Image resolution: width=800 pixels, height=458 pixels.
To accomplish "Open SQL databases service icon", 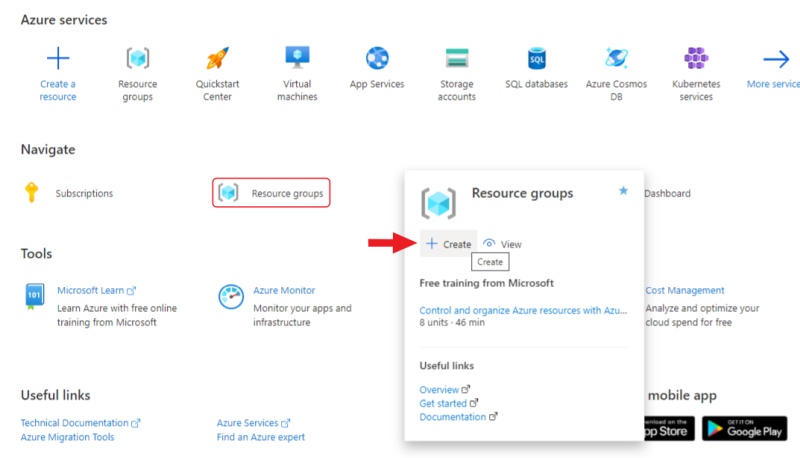I will tap(537, 58).
